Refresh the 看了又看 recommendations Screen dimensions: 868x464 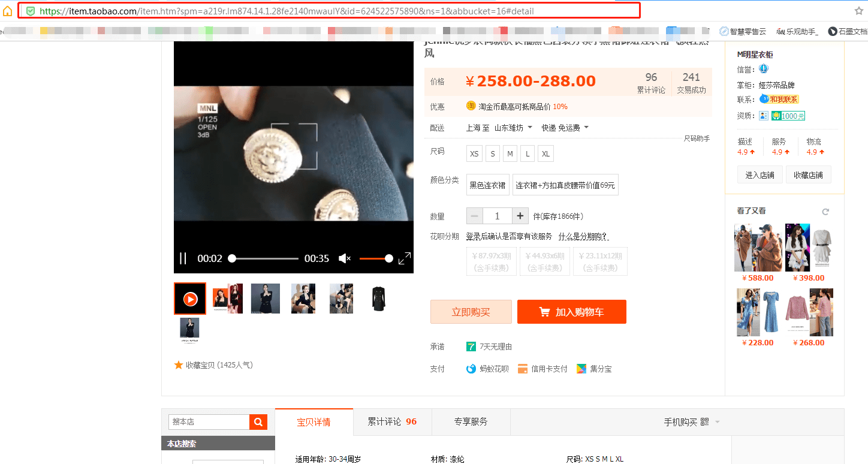[825, 212]
